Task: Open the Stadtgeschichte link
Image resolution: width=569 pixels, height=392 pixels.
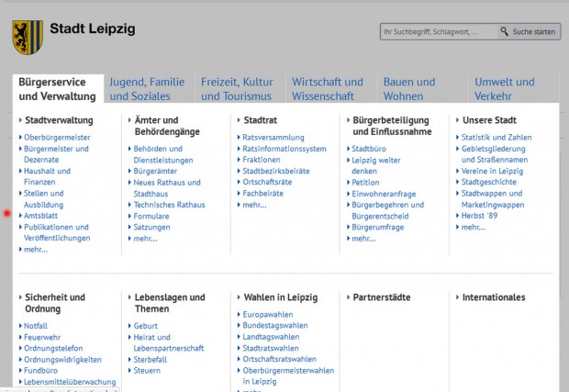Action: [x=488, y=182]
